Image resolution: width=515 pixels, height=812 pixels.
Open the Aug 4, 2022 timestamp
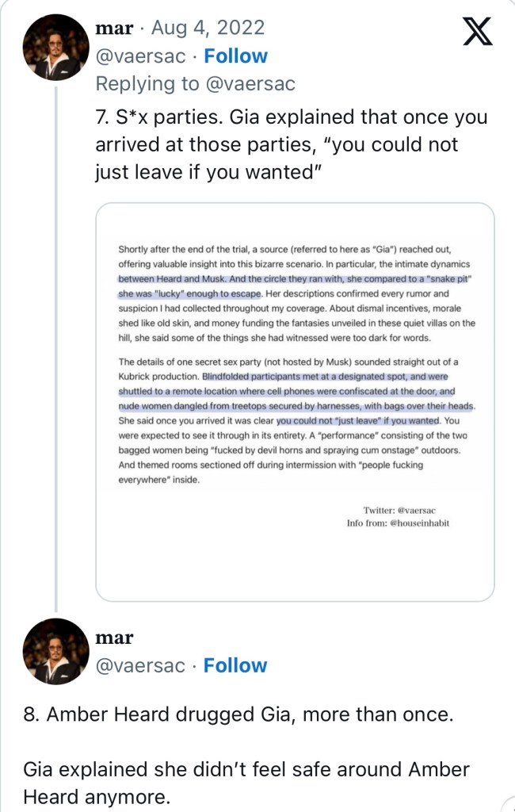208,29
